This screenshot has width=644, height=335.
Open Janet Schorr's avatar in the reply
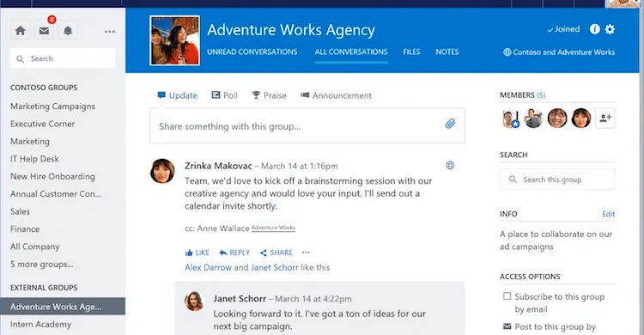coord(194,301)
